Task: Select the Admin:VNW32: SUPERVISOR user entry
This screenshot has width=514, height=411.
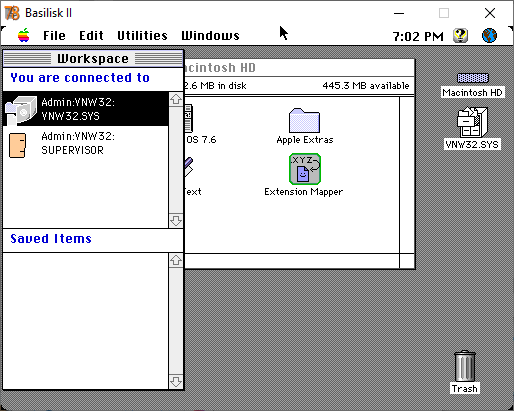Action: pos(86,144)
